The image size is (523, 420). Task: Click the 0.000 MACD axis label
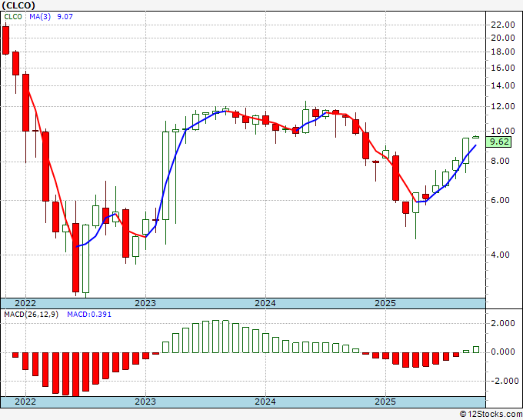(503, 352)
